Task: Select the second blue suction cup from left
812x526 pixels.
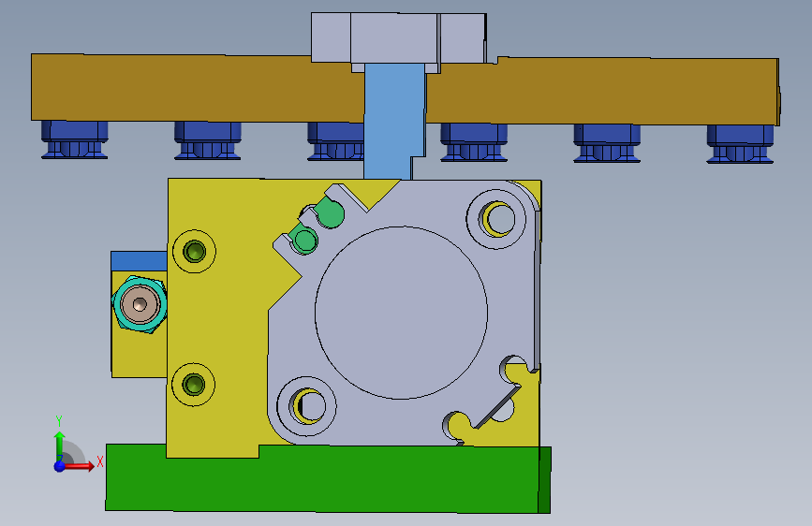Action: 208,140
